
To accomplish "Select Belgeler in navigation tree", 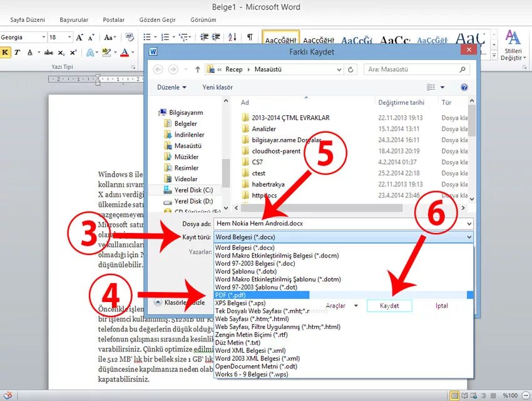I will pyautogui.click(x=185, y=123).
